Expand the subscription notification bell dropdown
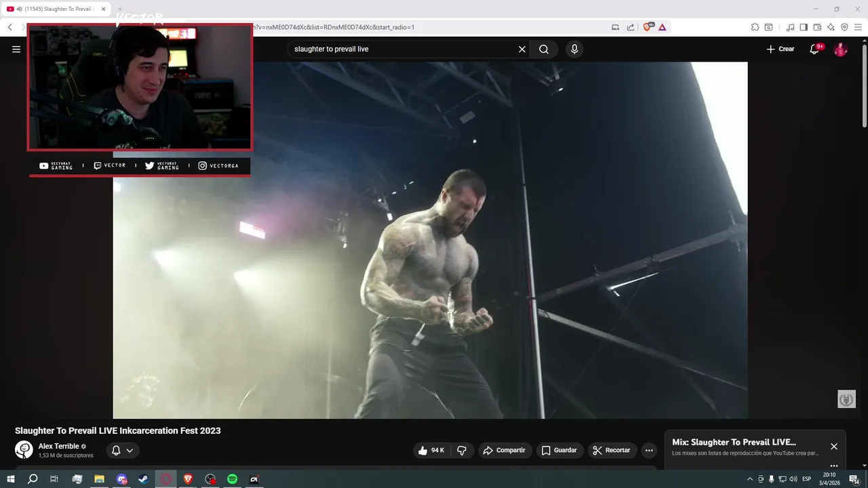868x488 pixels. (x=123, y=450)
